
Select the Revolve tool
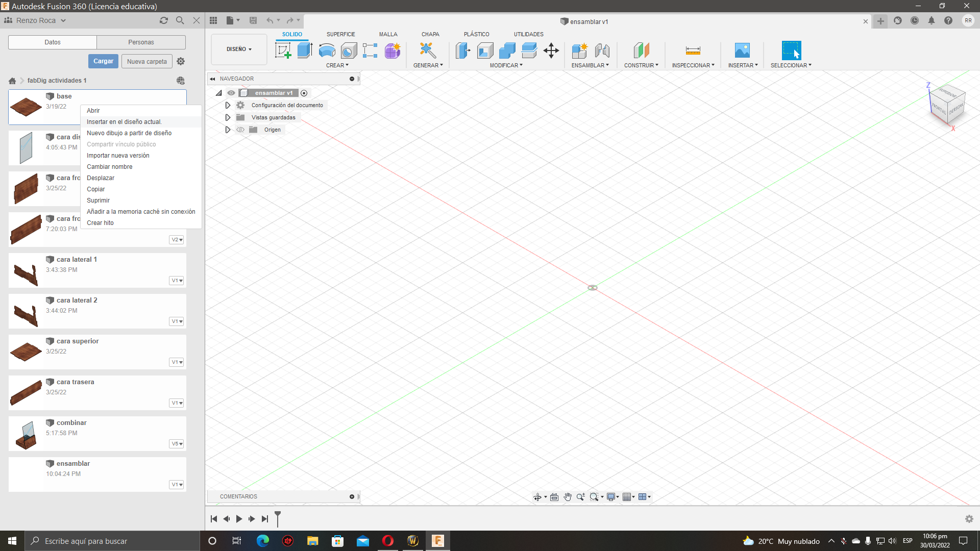pos(327,51)
